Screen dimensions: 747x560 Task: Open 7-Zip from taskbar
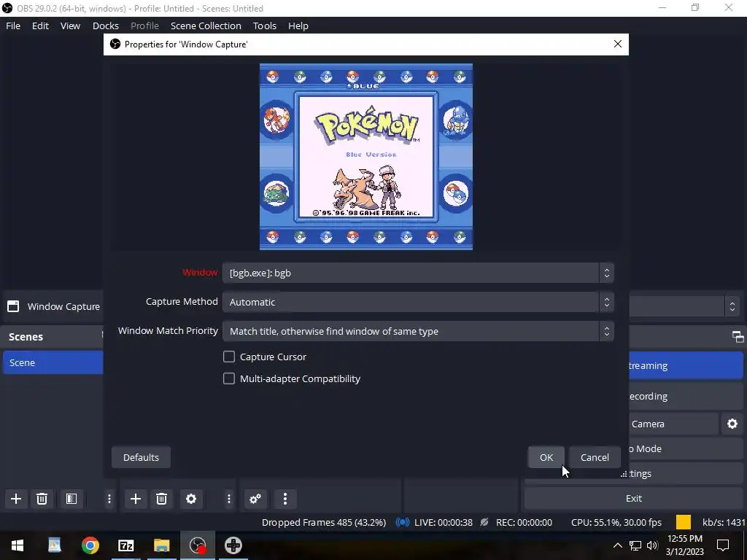click(125, 545)
